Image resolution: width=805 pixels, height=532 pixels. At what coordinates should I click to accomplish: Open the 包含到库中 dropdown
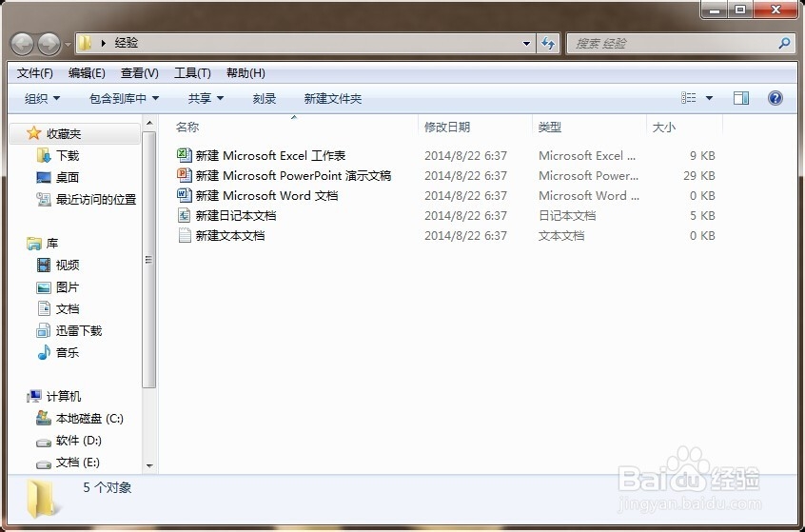coord(124,99)
